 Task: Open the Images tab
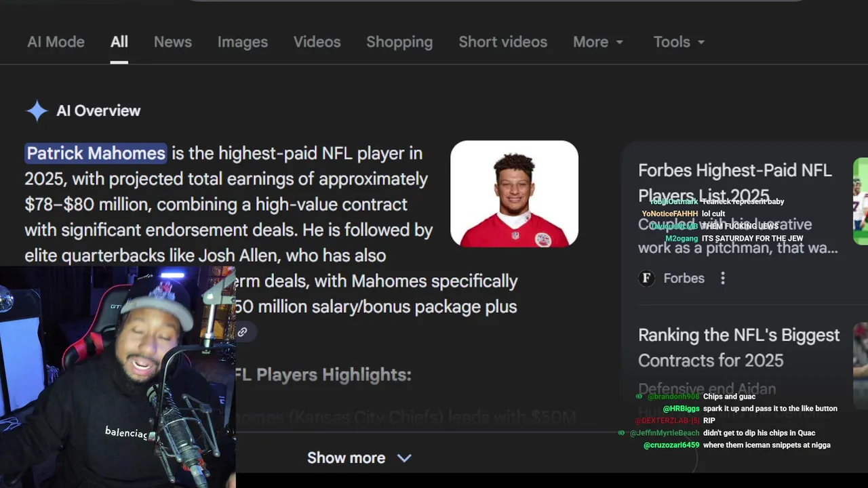[x=243, y=42]
